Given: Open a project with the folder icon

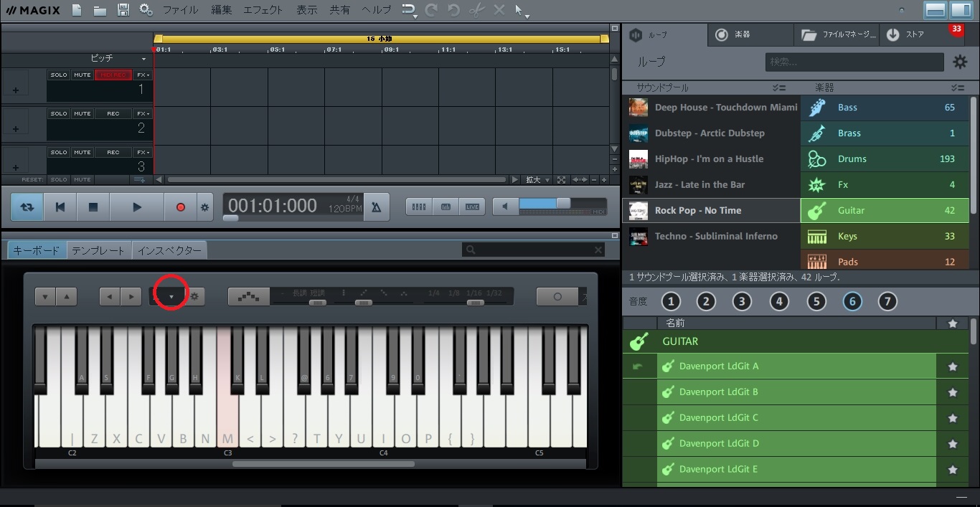Looking at the screenshot, I should click(100, 10).
